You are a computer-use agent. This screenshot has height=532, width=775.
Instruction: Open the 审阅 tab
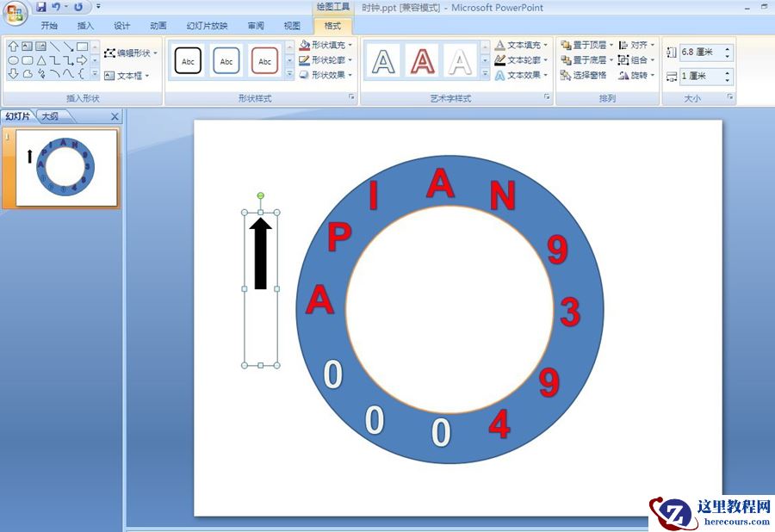(x=256, y=26)
